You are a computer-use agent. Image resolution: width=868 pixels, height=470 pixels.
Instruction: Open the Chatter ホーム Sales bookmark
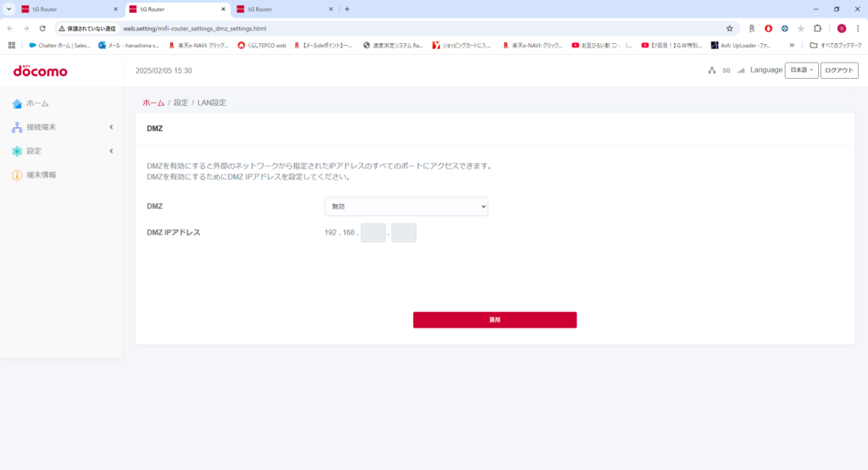[x=60, y=46]
